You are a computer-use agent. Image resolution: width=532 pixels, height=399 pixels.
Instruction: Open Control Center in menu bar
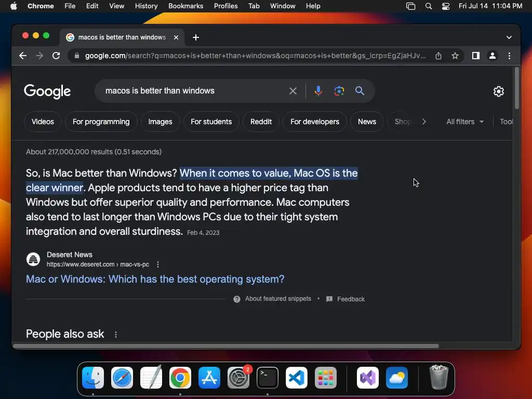(445, 6)
